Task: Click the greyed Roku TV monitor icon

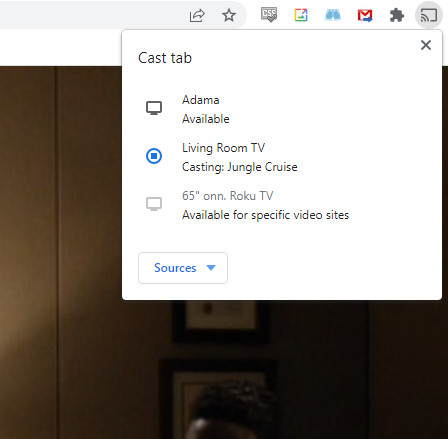Action: 154,204
